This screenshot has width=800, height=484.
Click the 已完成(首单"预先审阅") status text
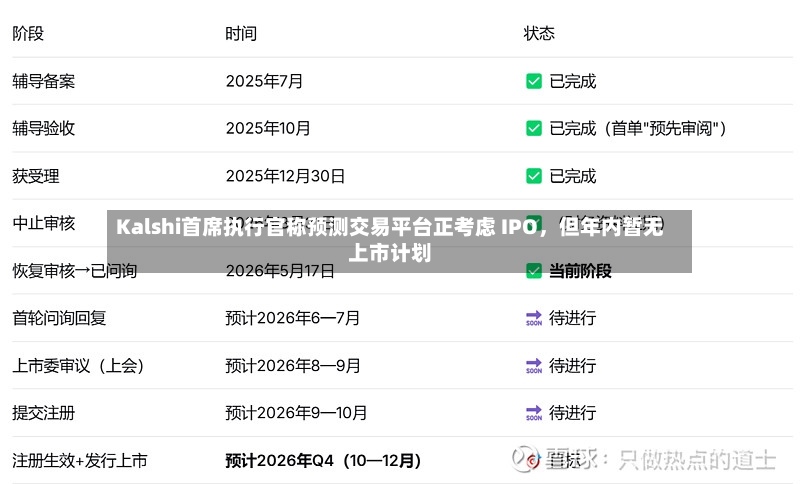(638, 129)
